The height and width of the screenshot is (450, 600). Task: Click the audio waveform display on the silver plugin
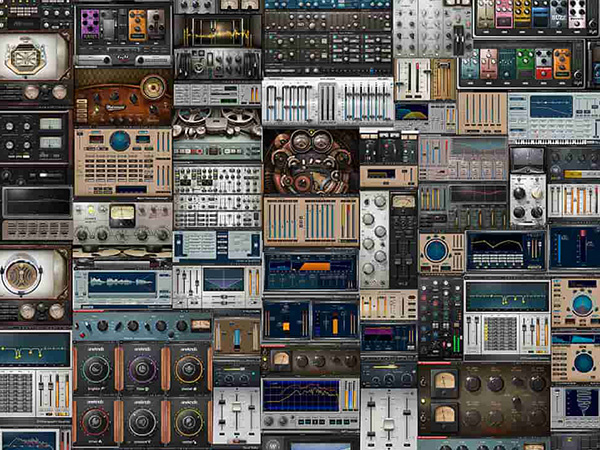[x=122, y=283]
